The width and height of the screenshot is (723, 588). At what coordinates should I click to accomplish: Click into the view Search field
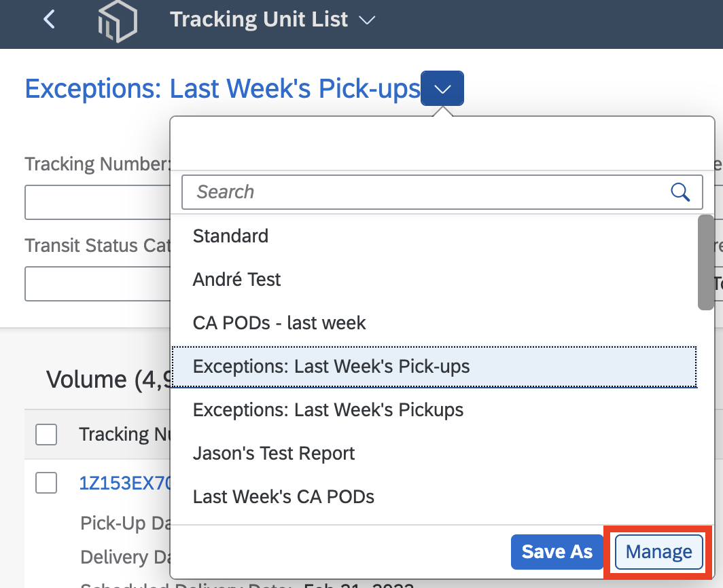[442, 192]
